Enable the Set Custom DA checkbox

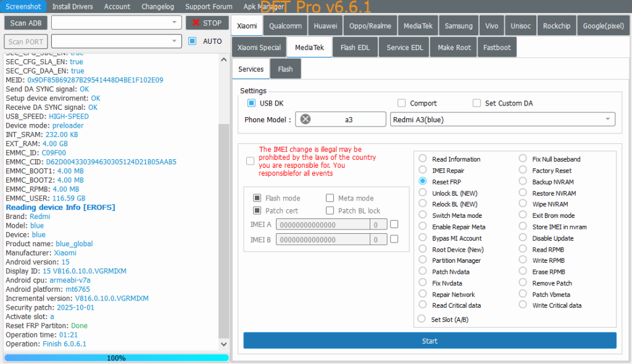(x=476, y=103)
